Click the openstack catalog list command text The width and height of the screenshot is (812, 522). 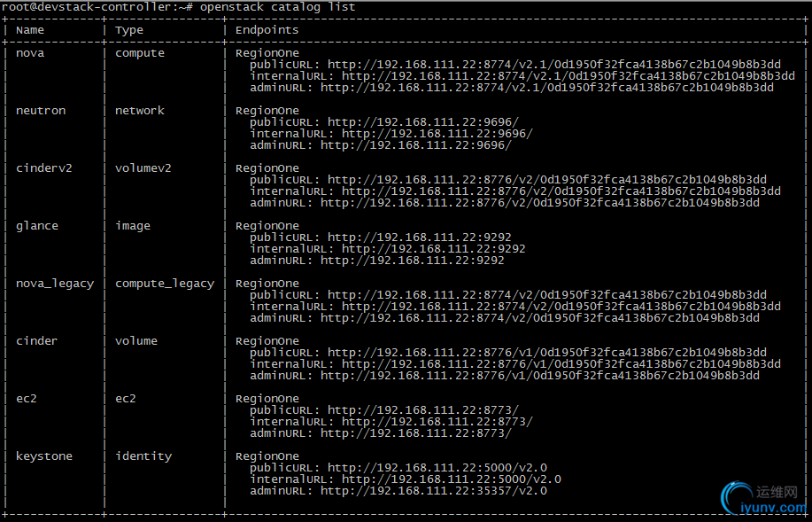pos(277,7)
